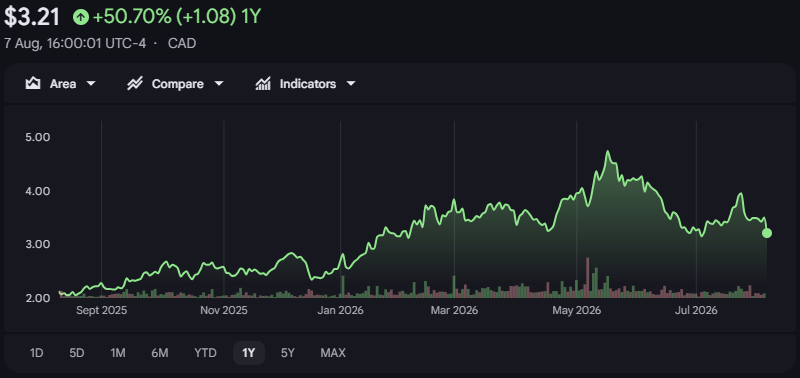
Task: Click the $3.21 price heading
Action: [32, 17]
